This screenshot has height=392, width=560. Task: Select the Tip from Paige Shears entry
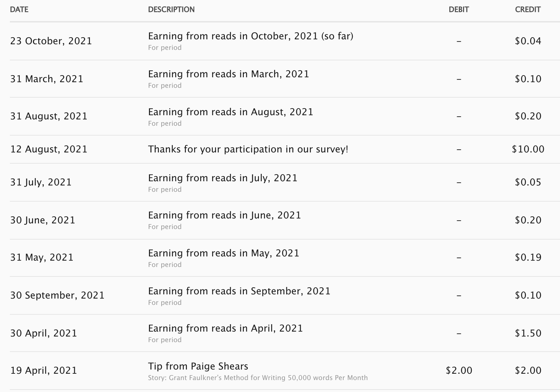click(198, 366)
